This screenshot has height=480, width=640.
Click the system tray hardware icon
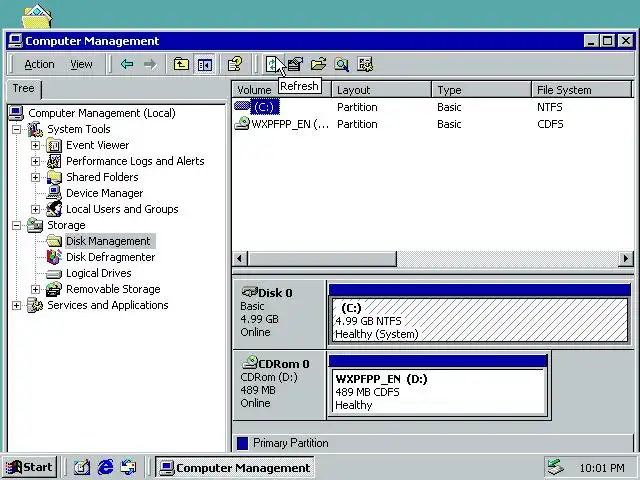point(556,467)
